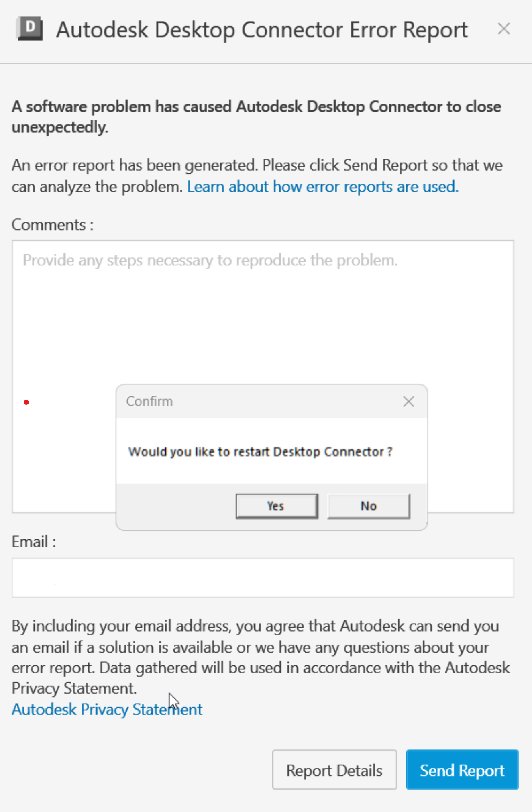
Task: Close the Error Report window
Action: tap(504, 29)
